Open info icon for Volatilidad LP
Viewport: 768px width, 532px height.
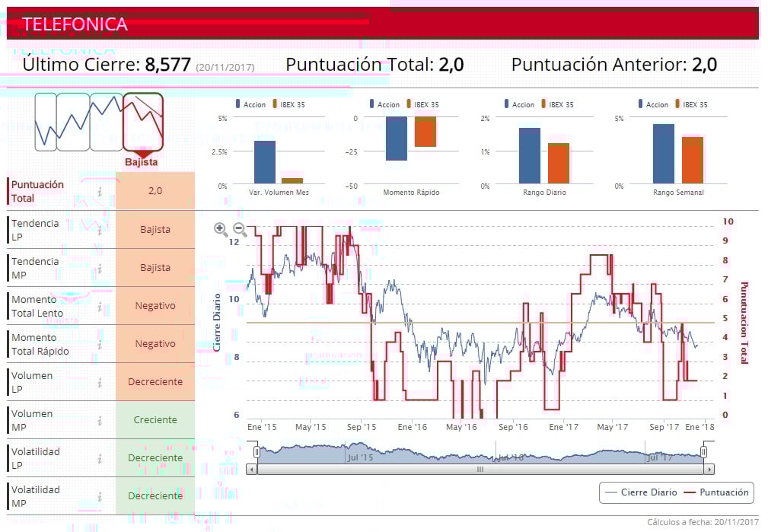tap(100, 458)
